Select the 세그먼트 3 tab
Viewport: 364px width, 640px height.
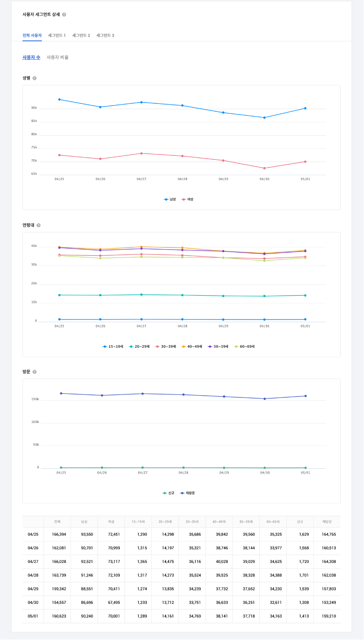coord(105,35)
